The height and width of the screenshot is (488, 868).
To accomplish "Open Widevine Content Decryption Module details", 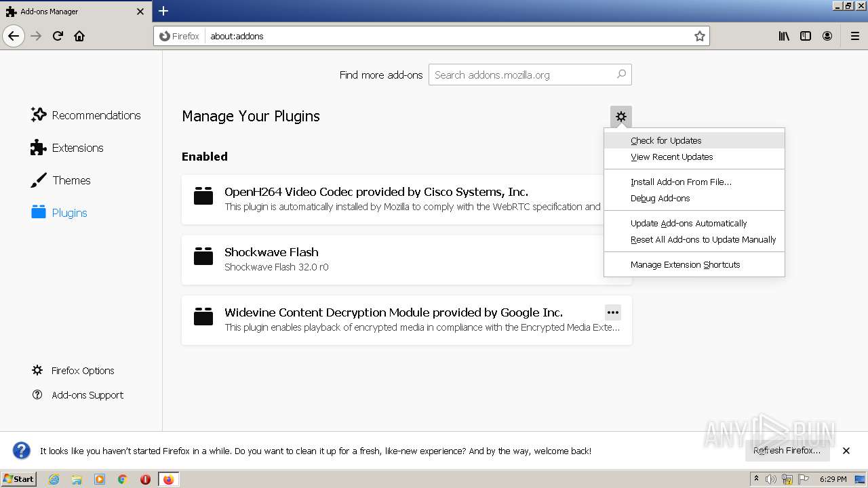I will tap(407, 320).
